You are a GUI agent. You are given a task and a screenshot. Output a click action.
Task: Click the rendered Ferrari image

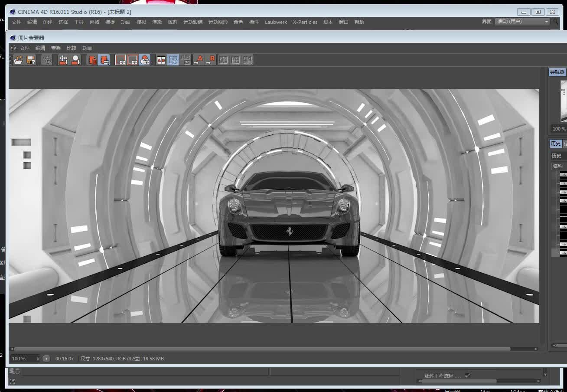pyautogui.click(x=274, y=206)
